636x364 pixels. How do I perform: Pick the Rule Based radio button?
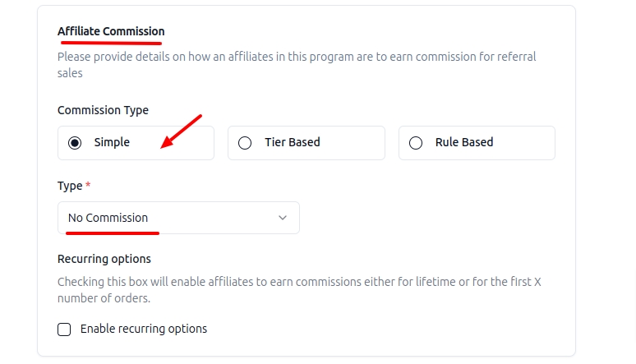[416, 143]
